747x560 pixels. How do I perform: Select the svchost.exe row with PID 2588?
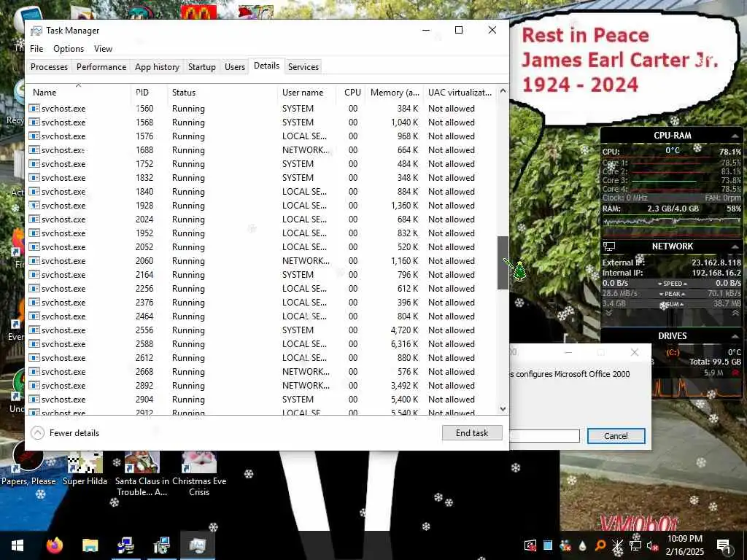[262, 344]
